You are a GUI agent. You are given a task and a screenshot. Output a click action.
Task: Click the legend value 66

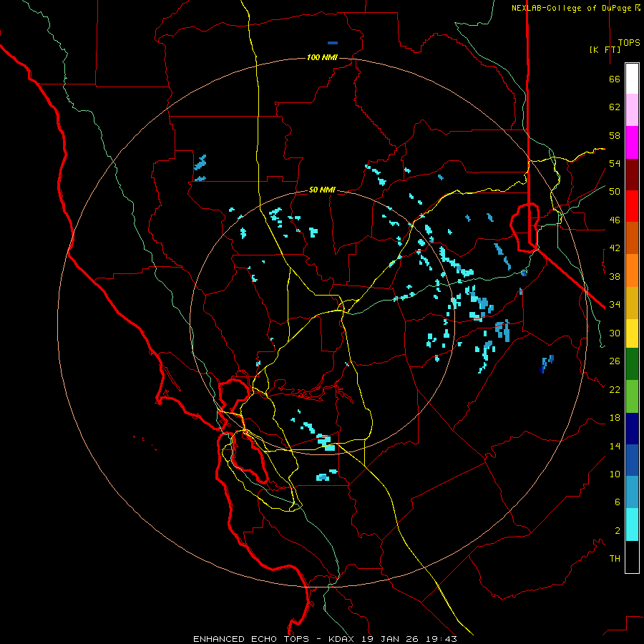pos(615,79)
